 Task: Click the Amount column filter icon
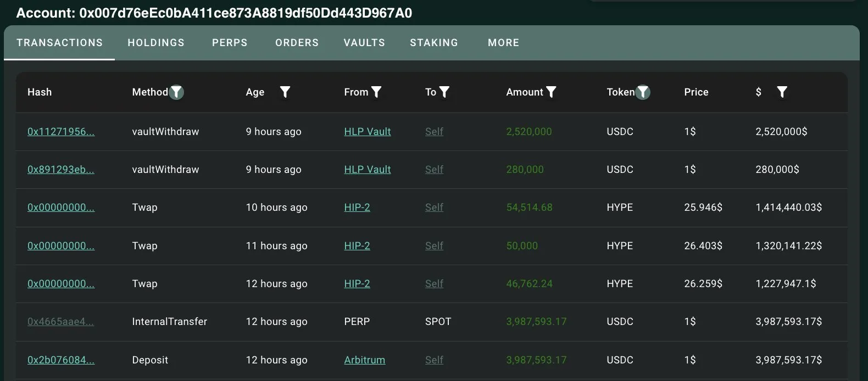pos(551,92)
